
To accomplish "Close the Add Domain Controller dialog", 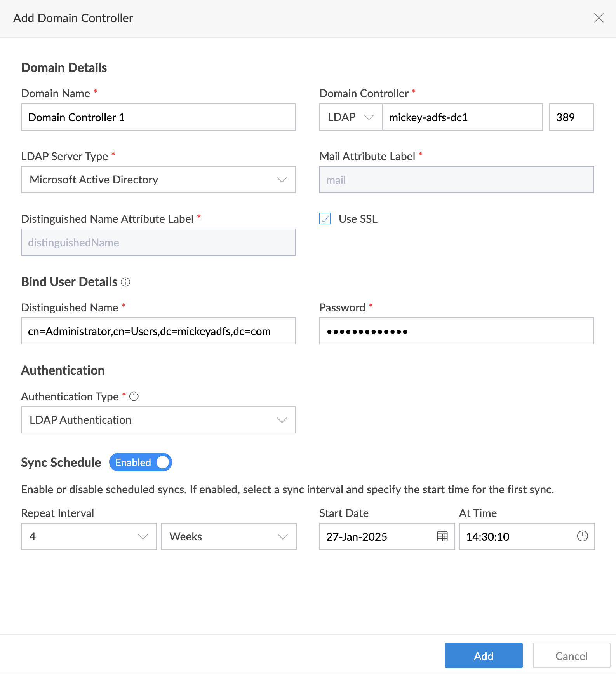I will pyautogui.click(x=599, y=18).
